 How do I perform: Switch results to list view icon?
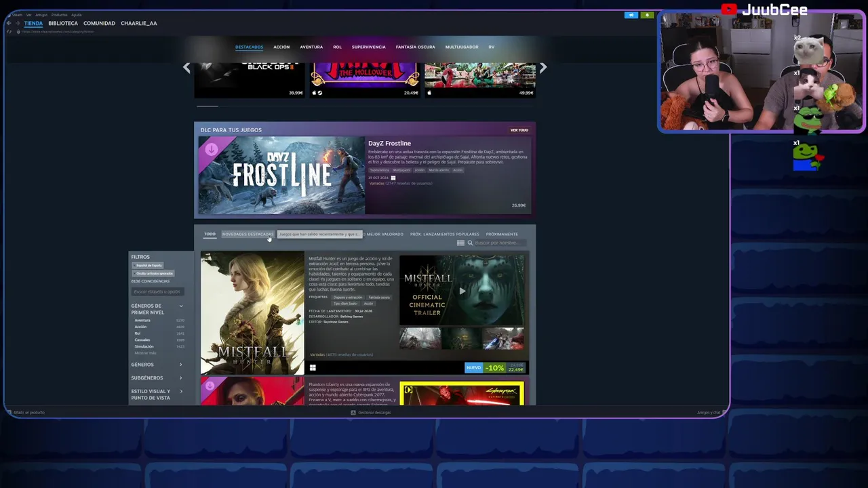click(x=460, y=243)
